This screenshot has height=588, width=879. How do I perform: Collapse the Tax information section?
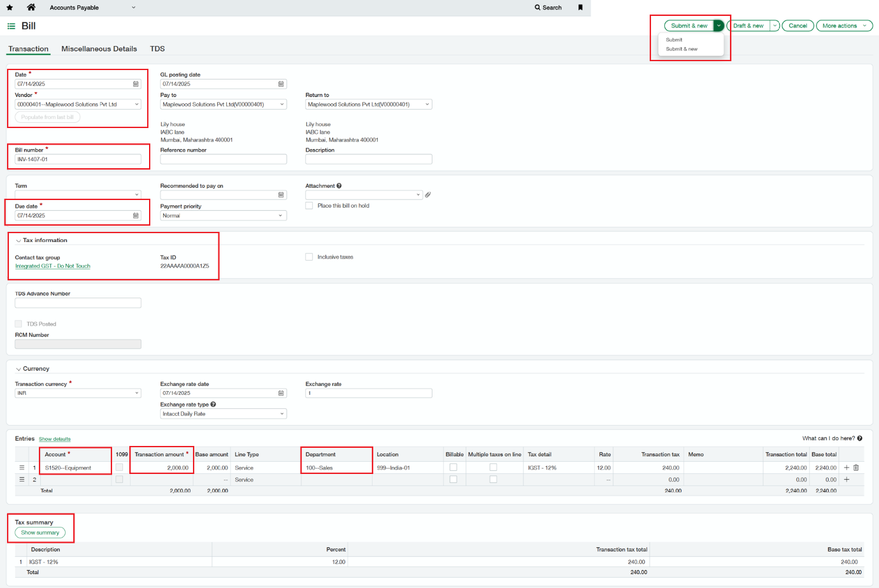click(x=18, y=241)
